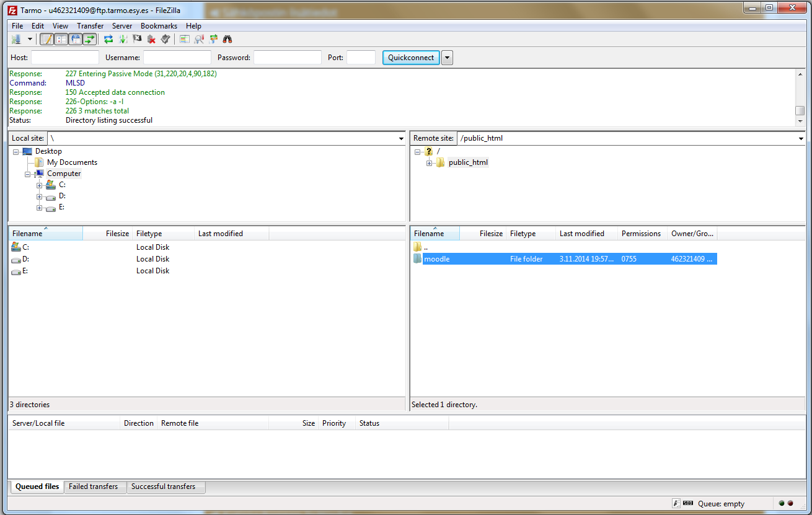Toggle message log display
The width and height of the screenshot is (812, 515).
click(x=47, y=39)
